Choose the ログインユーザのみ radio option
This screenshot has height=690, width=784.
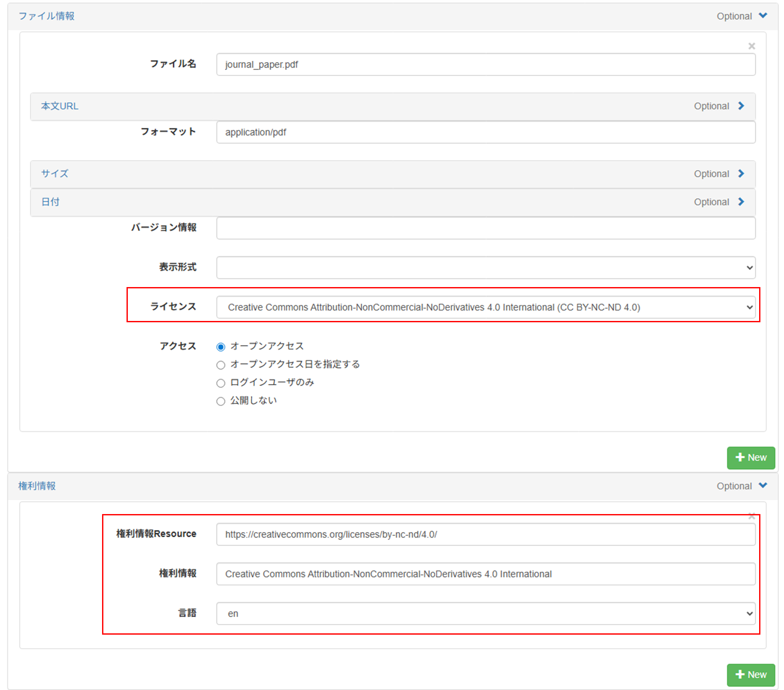221,383
